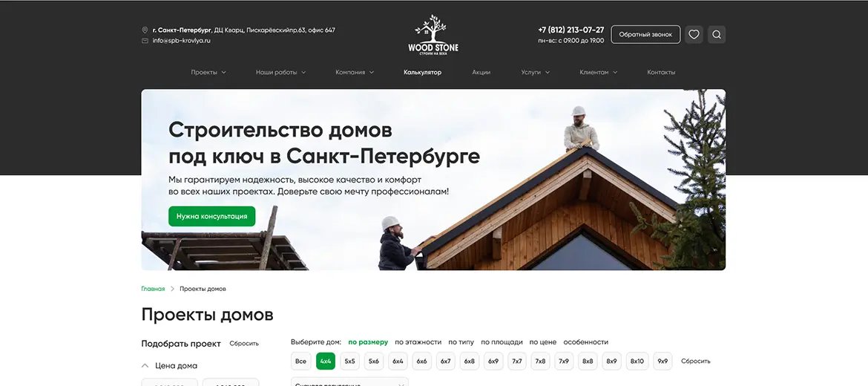The image size is (868, 386).
Task: Expand the Компания menu chevron
Action: 372,73
